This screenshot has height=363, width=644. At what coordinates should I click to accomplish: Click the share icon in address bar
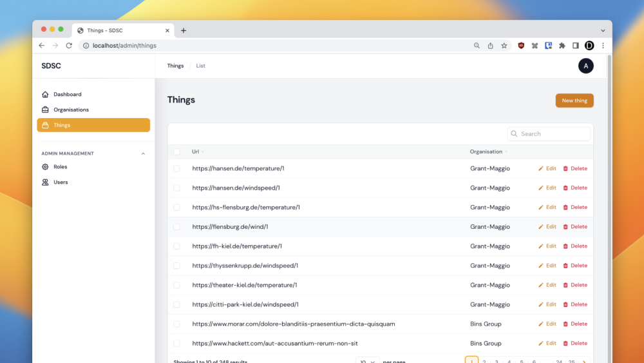[x=490, y=46]
